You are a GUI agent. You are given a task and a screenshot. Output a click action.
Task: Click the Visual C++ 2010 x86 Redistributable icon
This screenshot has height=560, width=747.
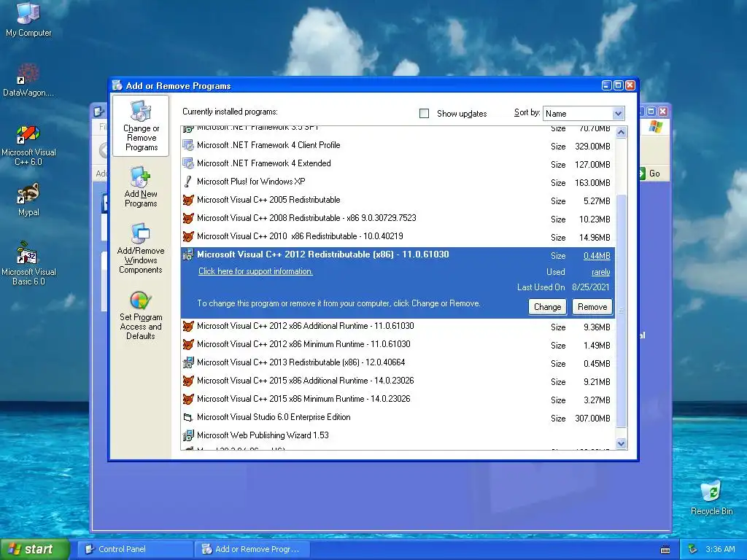pyautogui.click(x=188, y=236)
